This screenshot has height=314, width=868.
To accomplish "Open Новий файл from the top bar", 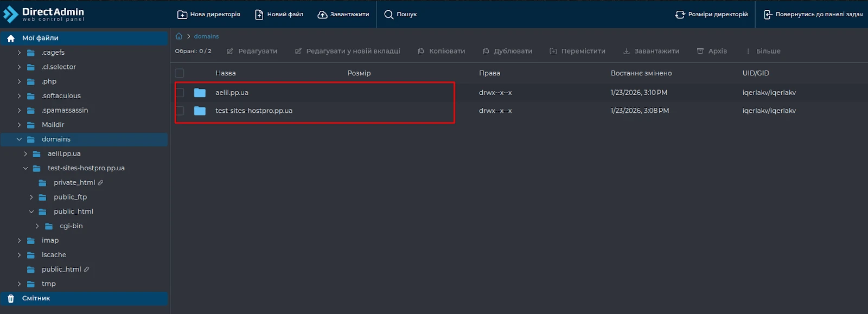I will point(279,15).
